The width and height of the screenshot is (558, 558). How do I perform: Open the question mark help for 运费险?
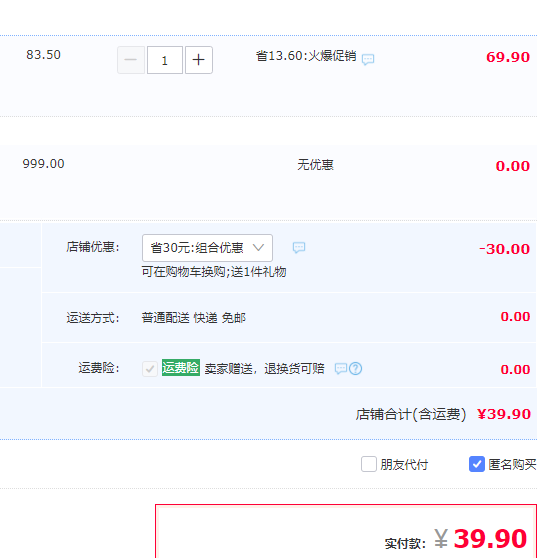[x=355, y=369]
